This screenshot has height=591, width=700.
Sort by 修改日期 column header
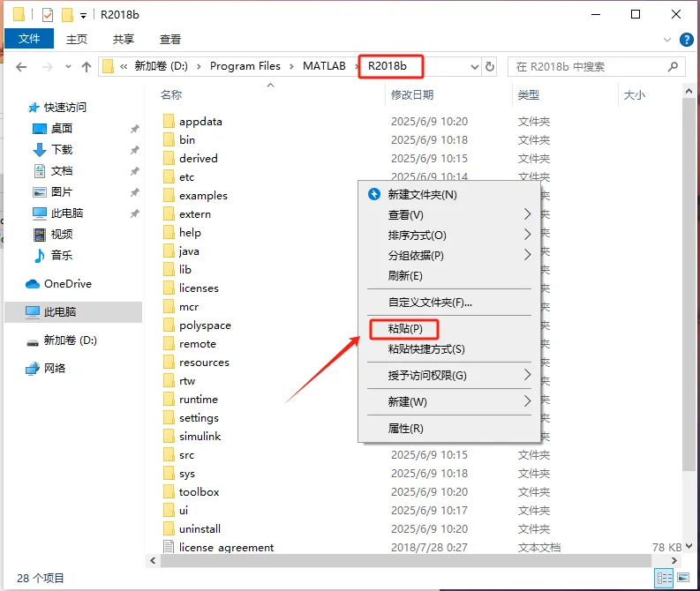coord(412,95)
